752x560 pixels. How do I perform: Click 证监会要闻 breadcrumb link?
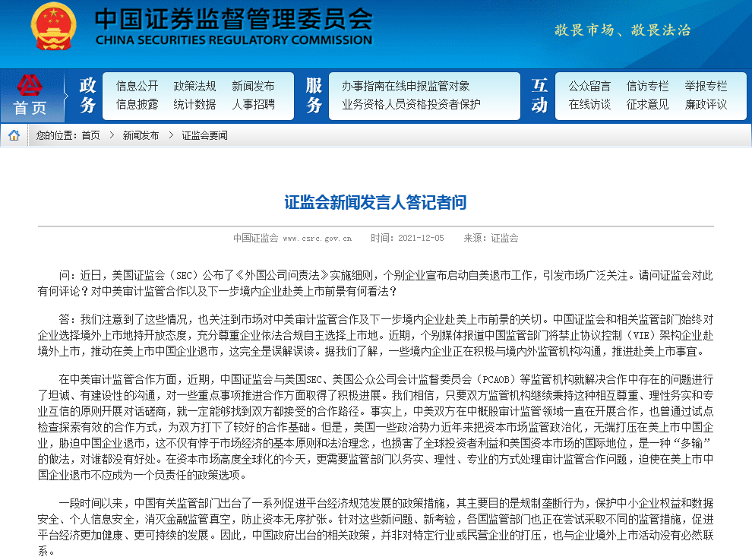204,135
